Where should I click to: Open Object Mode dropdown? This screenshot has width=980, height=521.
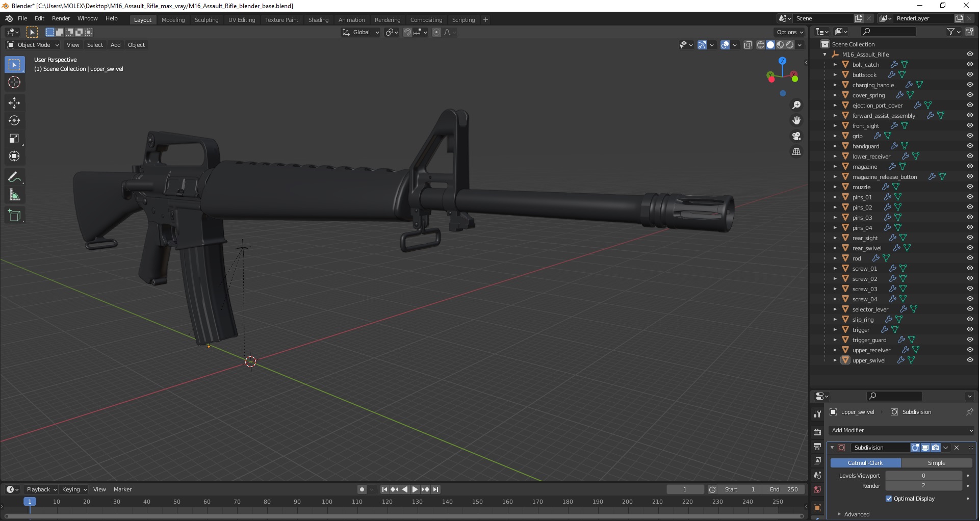[x=33, y=45]
